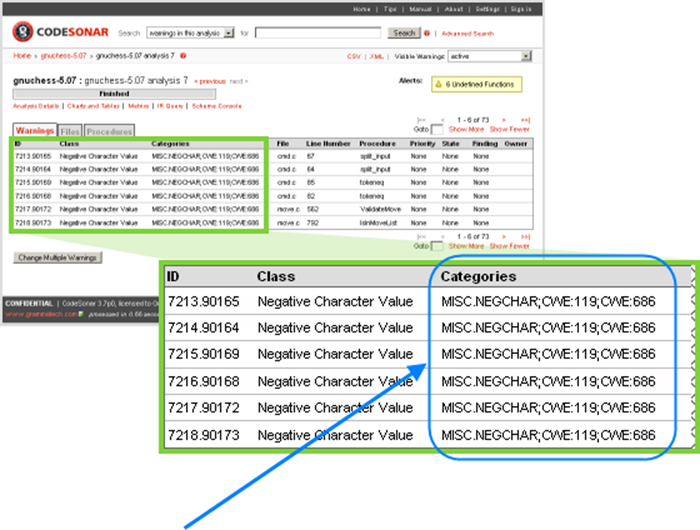Open Manual in the top menu bar
Viewport: 700px width, 530px height.
pyautogui.click(x=420, y=9)
